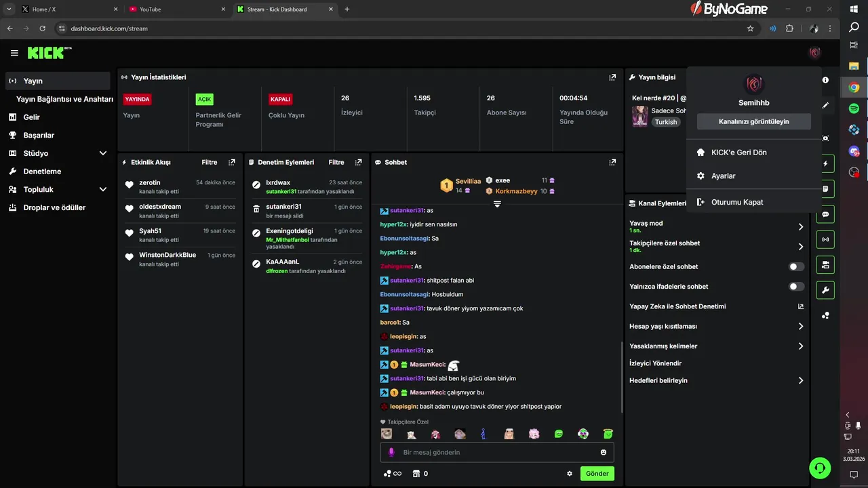The height and width of the screenshot is (488, 868).
Task: Click the ban icon beside lxrdwax
Action: pos(256,185)
